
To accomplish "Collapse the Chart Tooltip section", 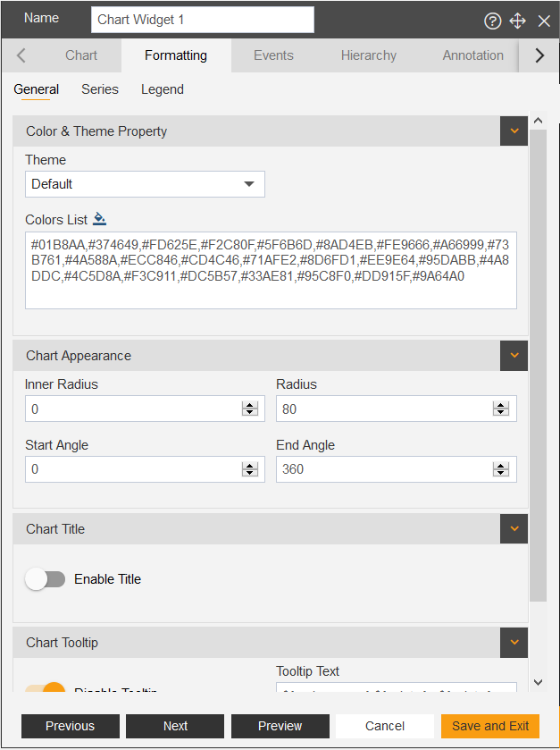I will 514,643.
